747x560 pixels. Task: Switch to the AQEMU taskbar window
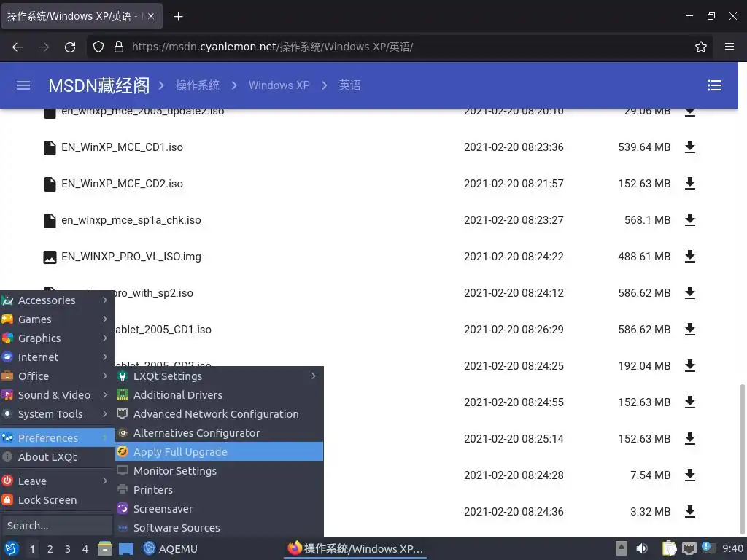coord(170,548)
